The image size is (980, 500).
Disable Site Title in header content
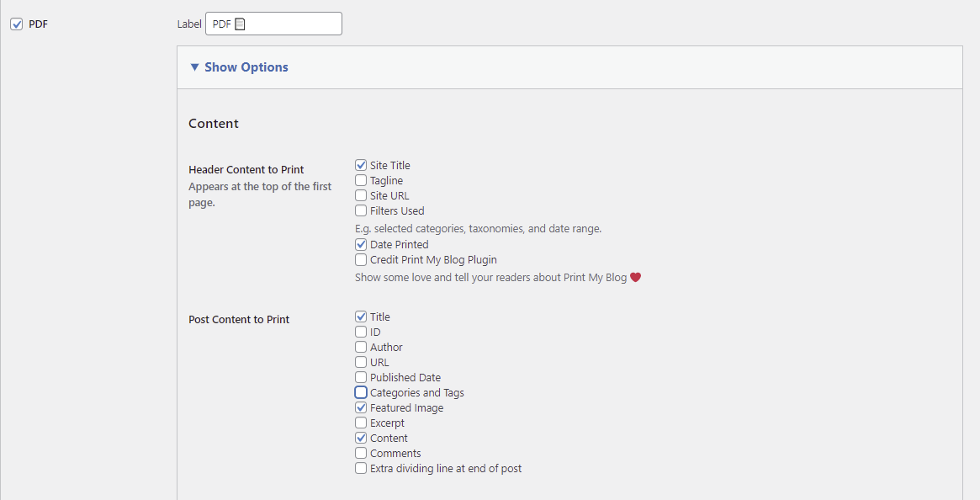pos(361,165)
